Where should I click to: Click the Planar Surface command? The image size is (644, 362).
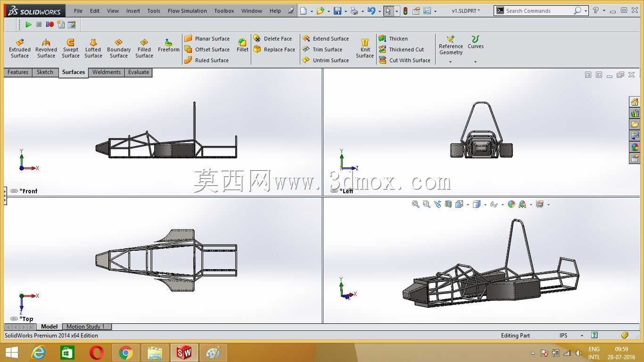(207, 39)
